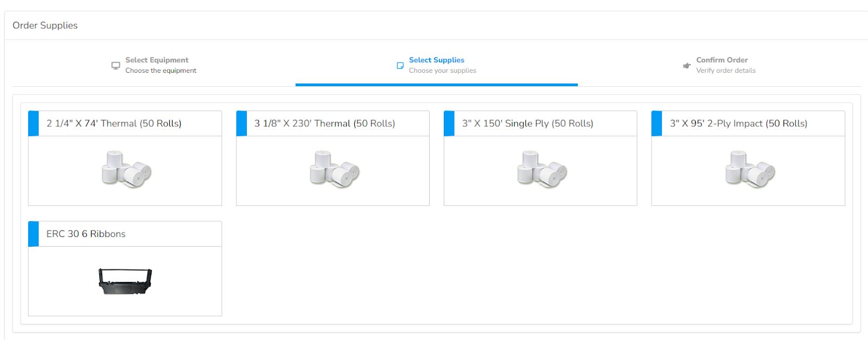Go to the Select Equipment step
The image size is (868, 340).
click(157, 60)
